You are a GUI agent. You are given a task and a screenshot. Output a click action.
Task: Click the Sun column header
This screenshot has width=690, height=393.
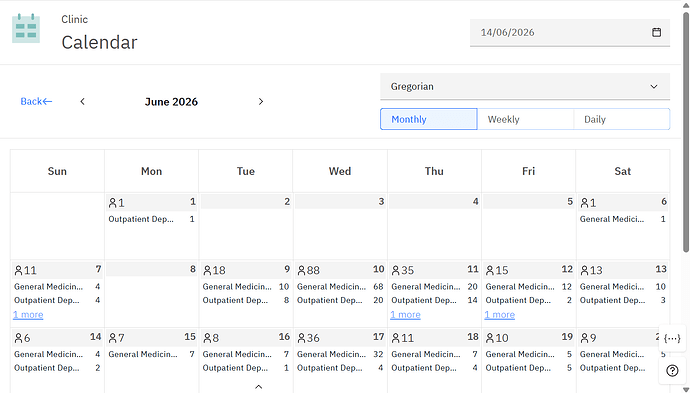coord(57,171)
